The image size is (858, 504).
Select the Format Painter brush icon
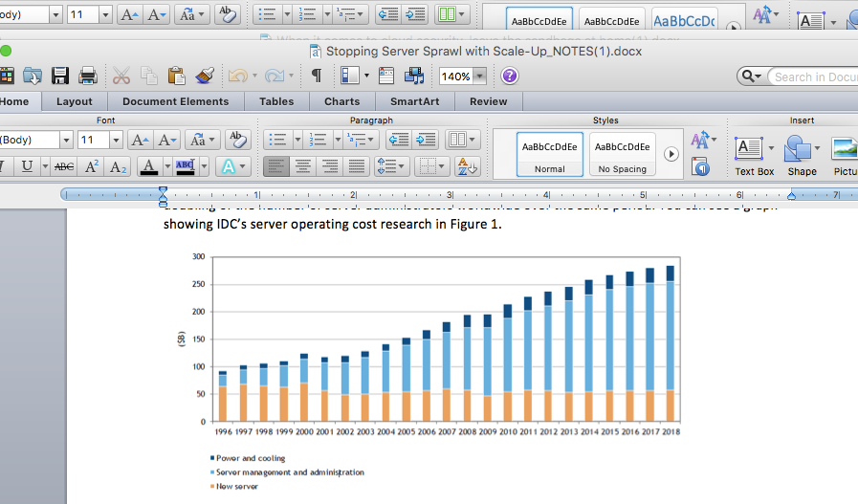[x=205, y=77]
